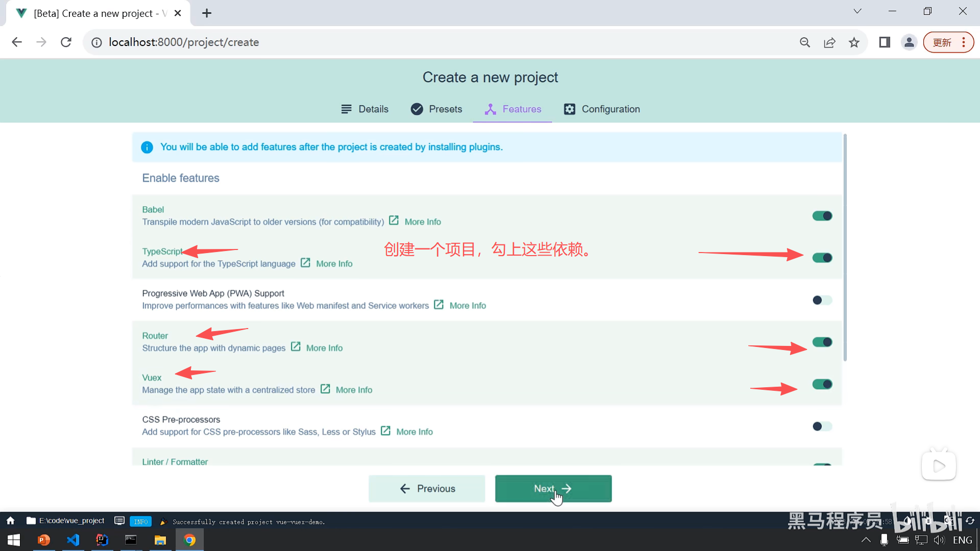Open Babel More Info external link icon
This screenshot has height=551, width=980.
[394, 221]
